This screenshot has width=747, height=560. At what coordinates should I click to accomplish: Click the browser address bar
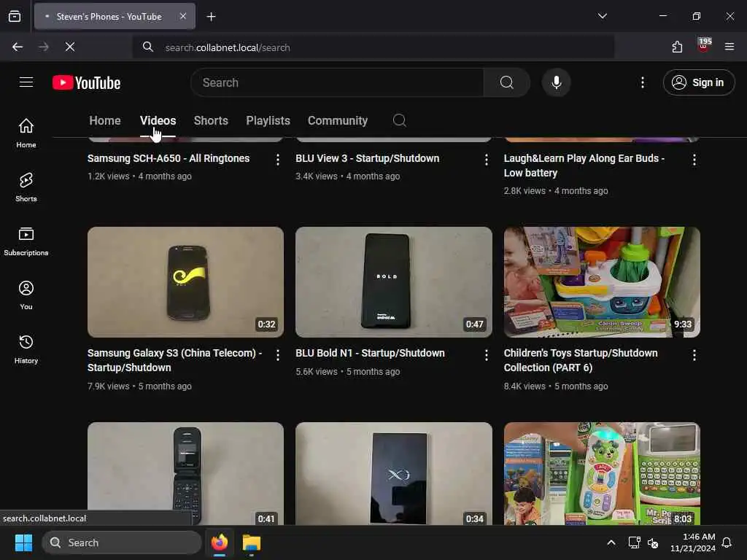pos(373,47)
